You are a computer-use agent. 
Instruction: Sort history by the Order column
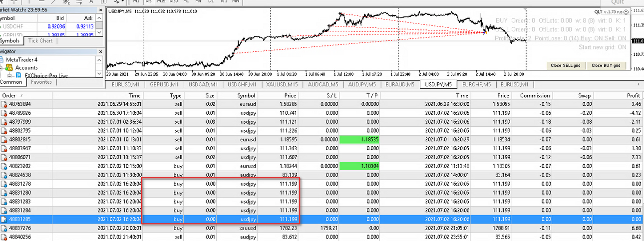pyautogui.click(x=27, y=95)
